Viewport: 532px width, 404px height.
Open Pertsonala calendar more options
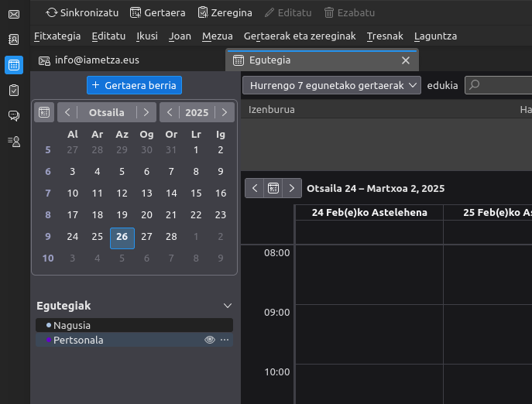tap(225, 340)
